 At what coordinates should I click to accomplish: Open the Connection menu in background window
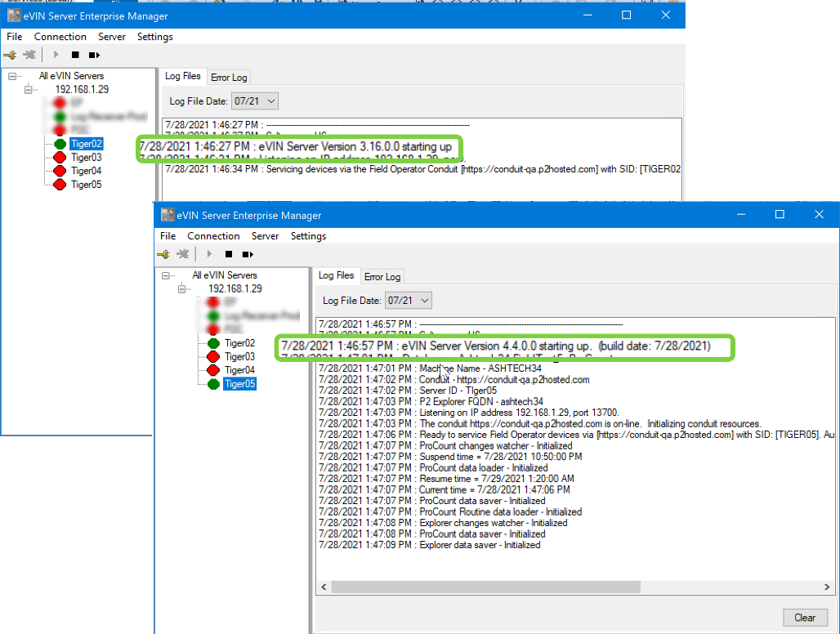coord(60,37)
